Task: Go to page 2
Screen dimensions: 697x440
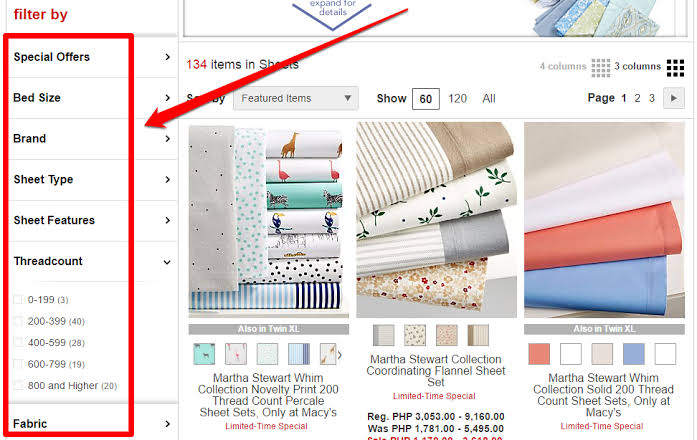Action: click(637, 98)
